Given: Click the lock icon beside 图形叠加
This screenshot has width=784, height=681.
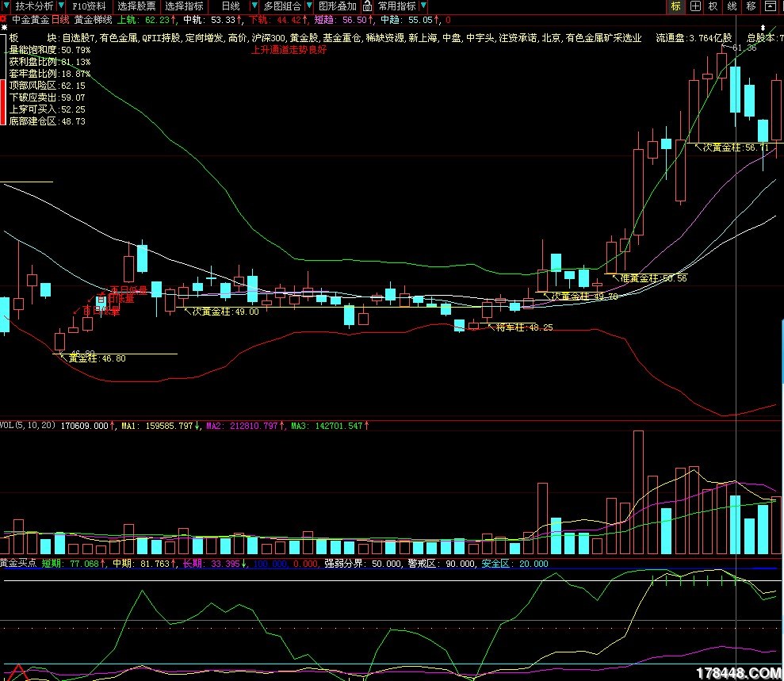Looking at the screenshot, I should pyautogui.click(x=367, y=6).
